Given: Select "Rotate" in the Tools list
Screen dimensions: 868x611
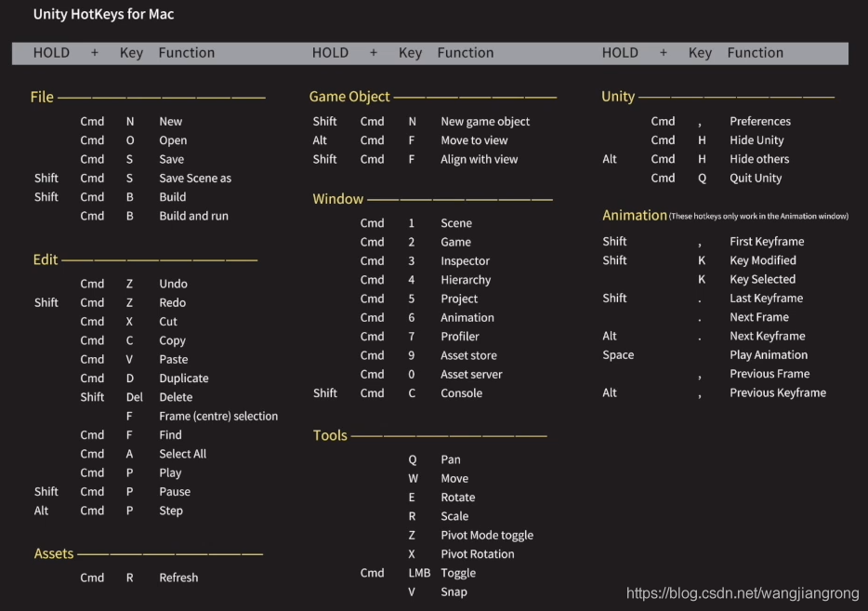Looking at the screenshot, I should coord(458,498).
